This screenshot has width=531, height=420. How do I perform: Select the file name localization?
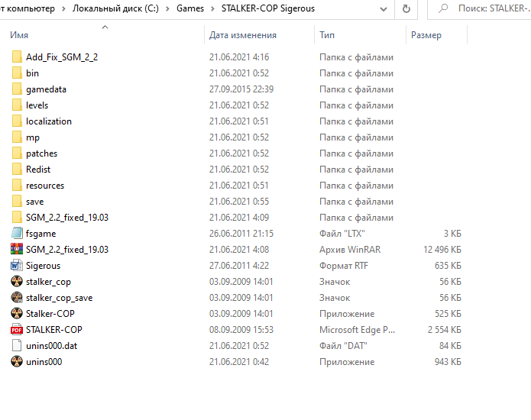(49, 121)
